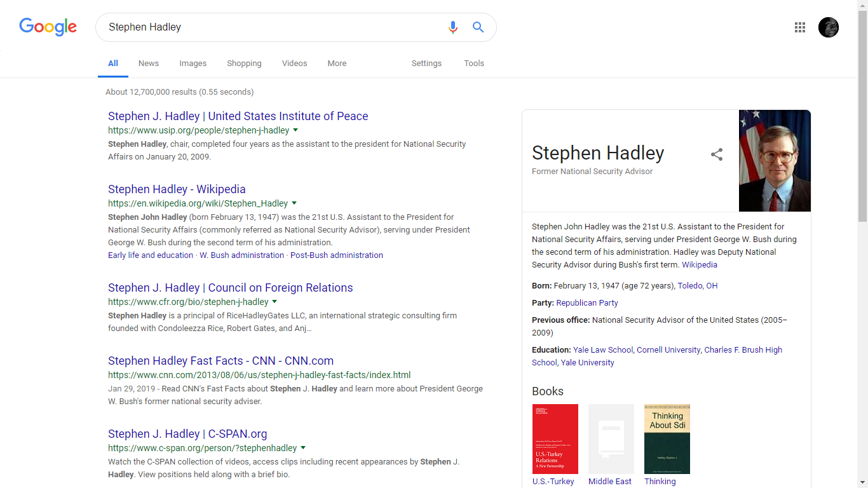The image size is (868, 488).
Task: Click the scrollbar down arrow
Action: coord(862,483)
